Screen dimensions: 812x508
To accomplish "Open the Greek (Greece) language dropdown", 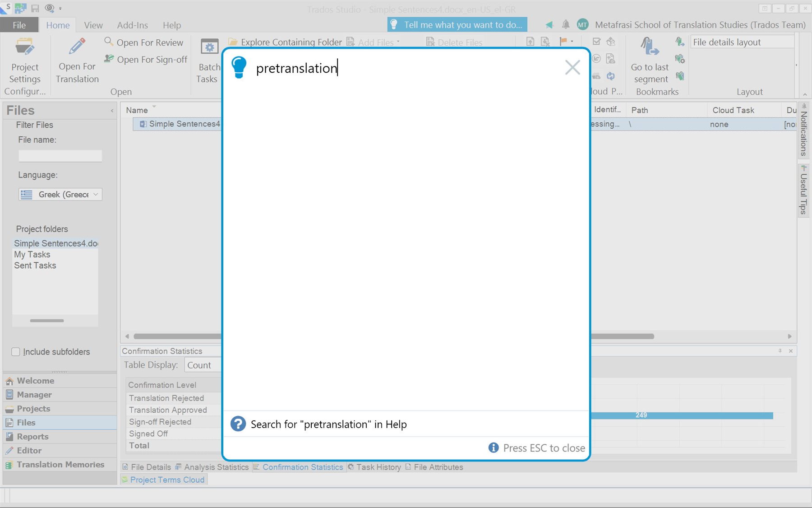I will [x=95, y=194].
